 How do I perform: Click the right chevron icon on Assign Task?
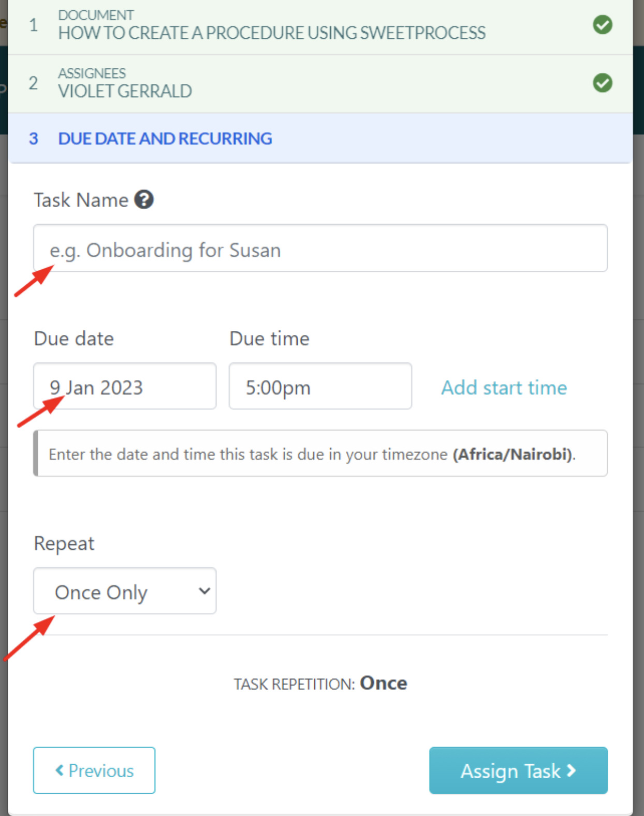[x=572, y=770]
